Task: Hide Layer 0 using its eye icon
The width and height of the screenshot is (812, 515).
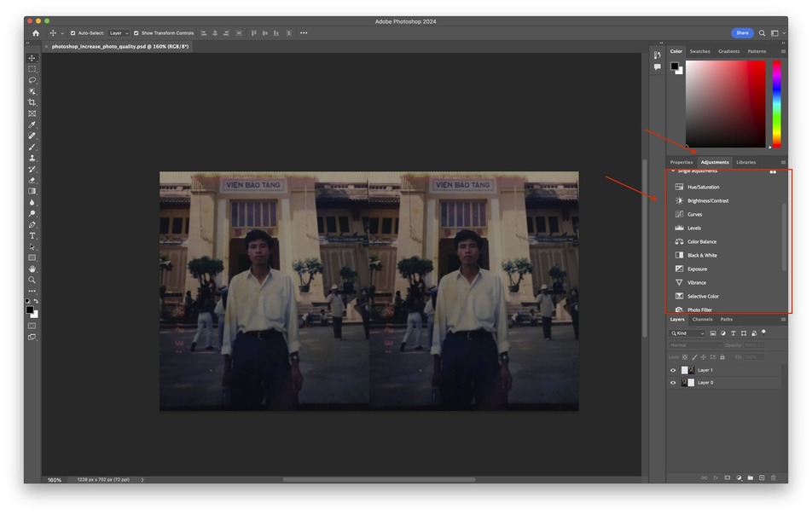Action: (x=673, y=383)
